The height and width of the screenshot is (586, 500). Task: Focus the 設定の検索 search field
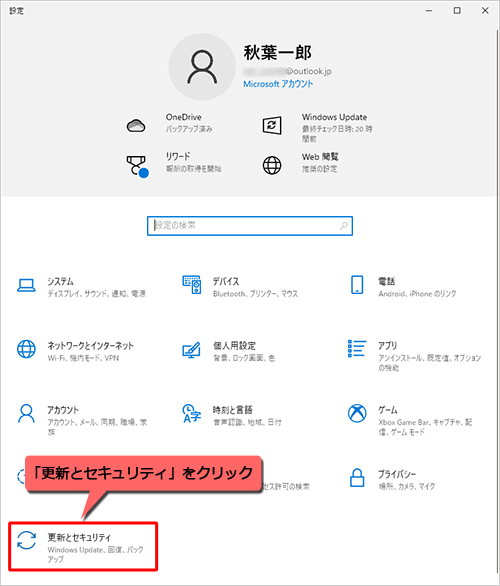[x=250, y=226]
